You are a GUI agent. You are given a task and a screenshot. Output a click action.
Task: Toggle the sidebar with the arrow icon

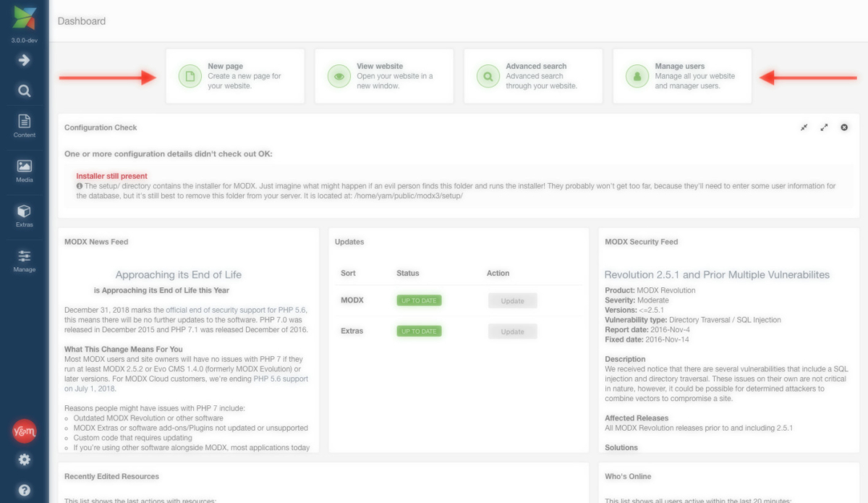tap(25, 61)
